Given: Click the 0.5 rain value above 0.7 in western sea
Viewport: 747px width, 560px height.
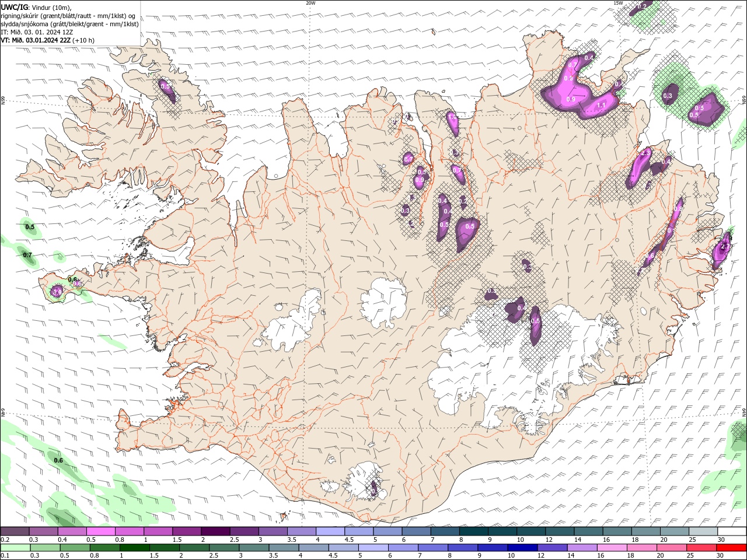Looking at the screenshot, I should [x=30, y=227].
